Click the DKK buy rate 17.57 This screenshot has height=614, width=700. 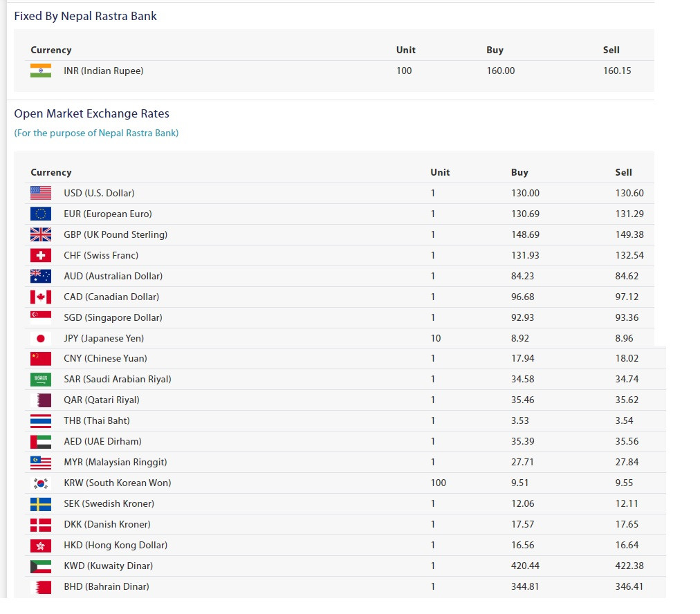coord(522,524)
